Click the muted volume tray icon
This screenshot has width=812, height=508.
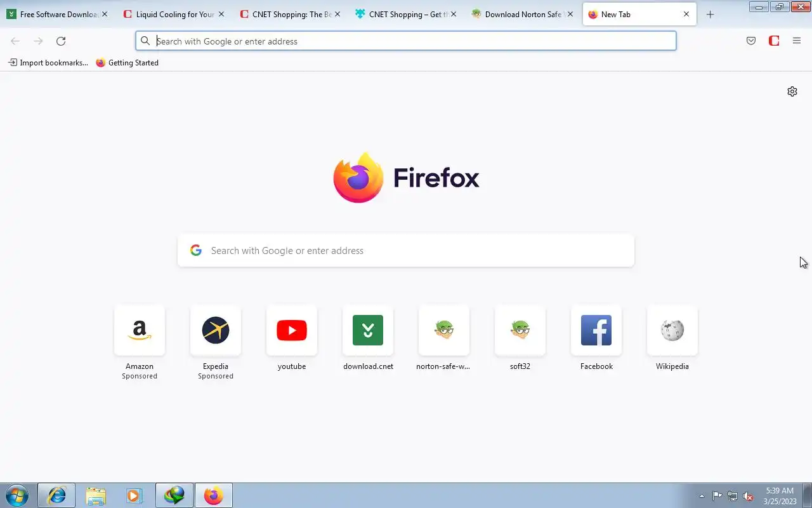coord(748,496)
